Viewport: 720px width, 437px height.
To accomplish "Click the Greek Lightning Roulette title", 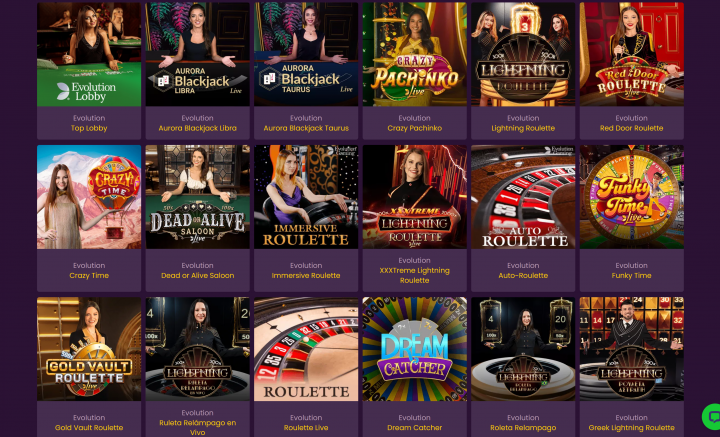I will (x=631, y=427).
